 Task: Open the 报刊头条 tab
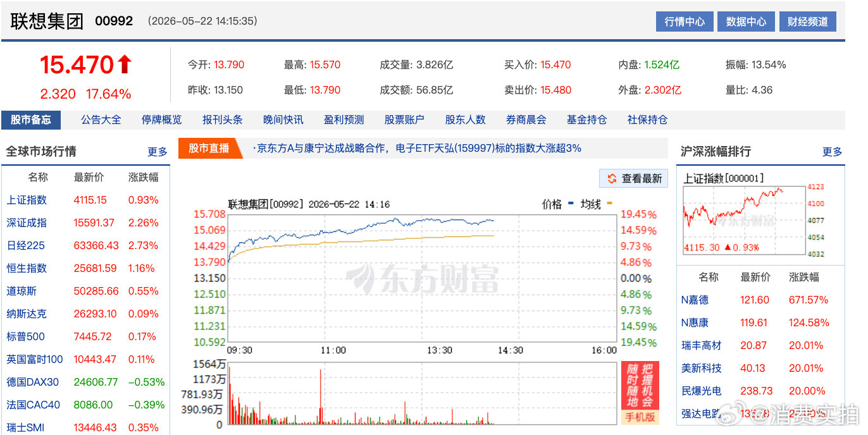[222, 119]
